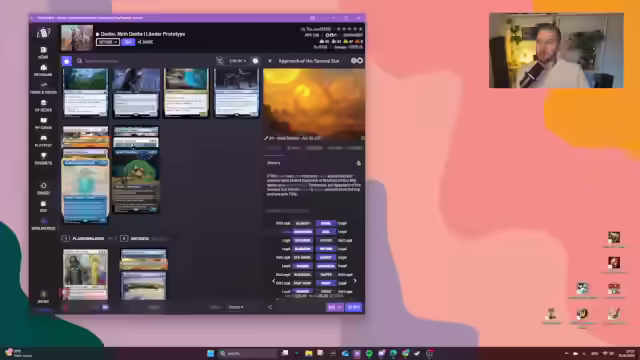
Task: Open My Cards in the sidebar
Action: [43, 123]
